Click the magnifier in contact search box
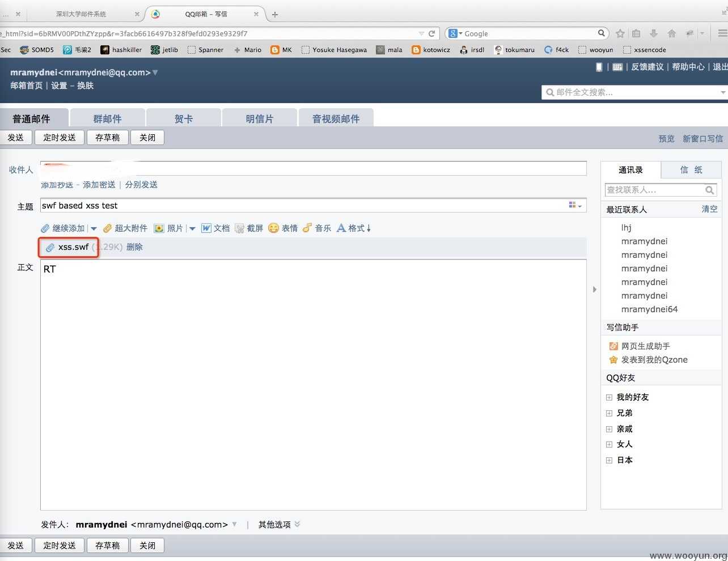This screenshot has height=561, width=728. coord(710,190)
